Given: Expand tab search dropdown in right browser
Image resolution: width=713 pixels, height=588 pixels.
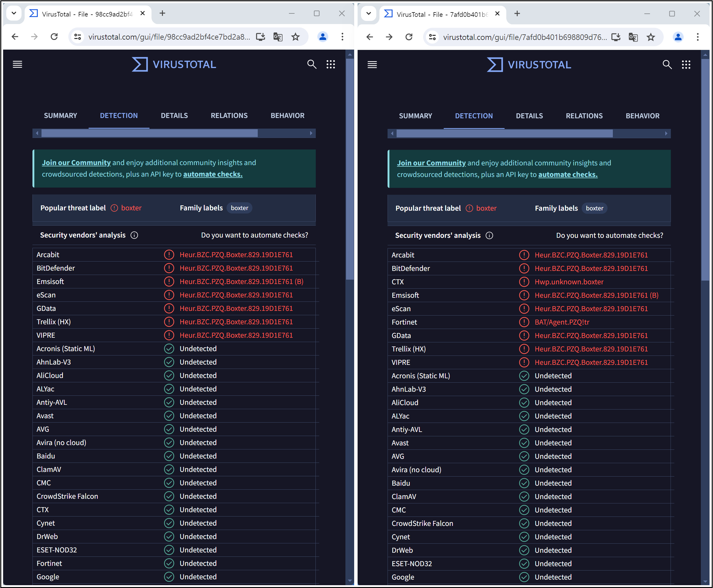Looking at the screenshot, I should pos(369,14).
